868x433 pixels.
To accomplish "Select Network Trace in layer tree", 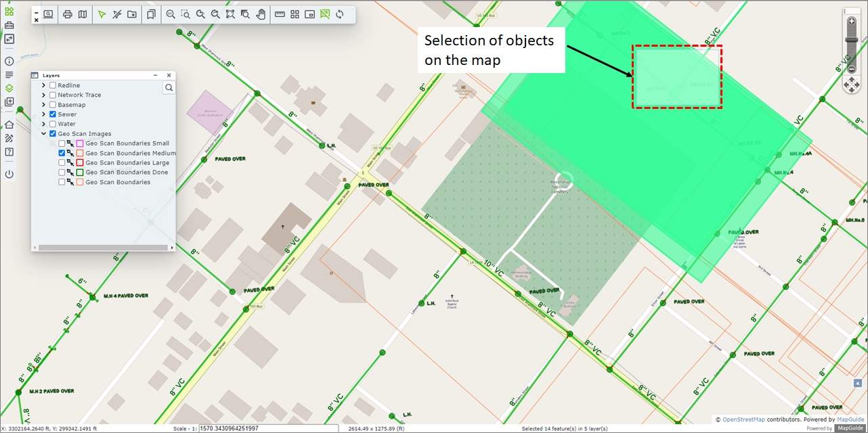I will (x=79, y=95).
